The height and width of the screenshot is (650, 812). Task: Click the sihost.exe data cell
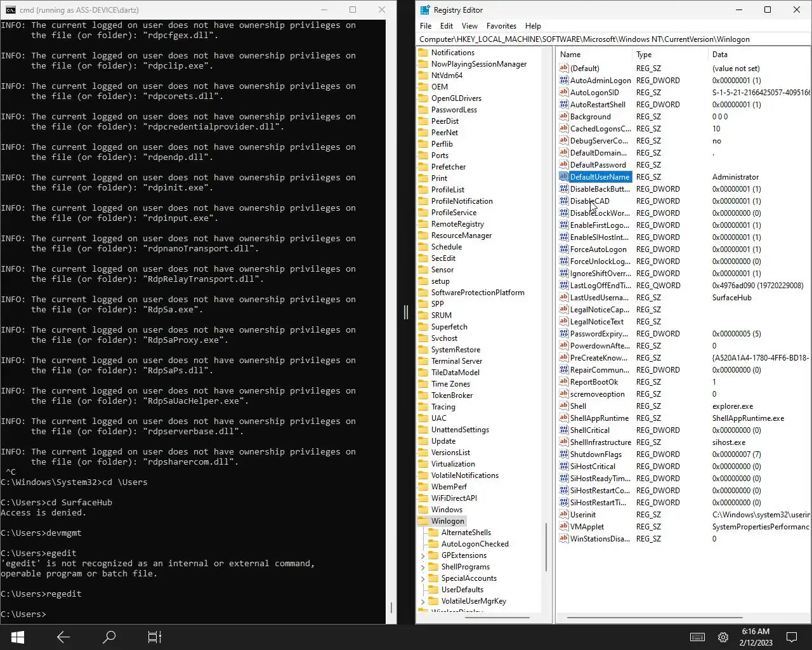pyautogui.click(x=728, y=442)
